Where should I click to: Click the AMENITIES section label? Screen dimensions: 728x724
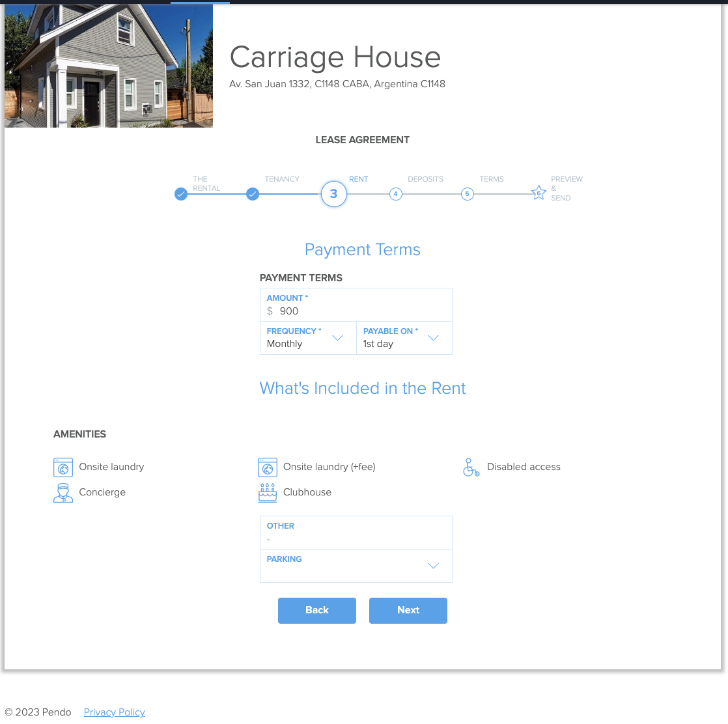(79, 434)
